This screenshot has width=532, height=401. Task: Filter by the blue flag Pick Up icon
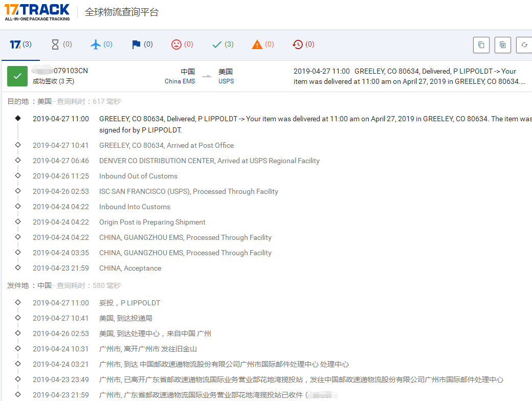coord(142,45)
